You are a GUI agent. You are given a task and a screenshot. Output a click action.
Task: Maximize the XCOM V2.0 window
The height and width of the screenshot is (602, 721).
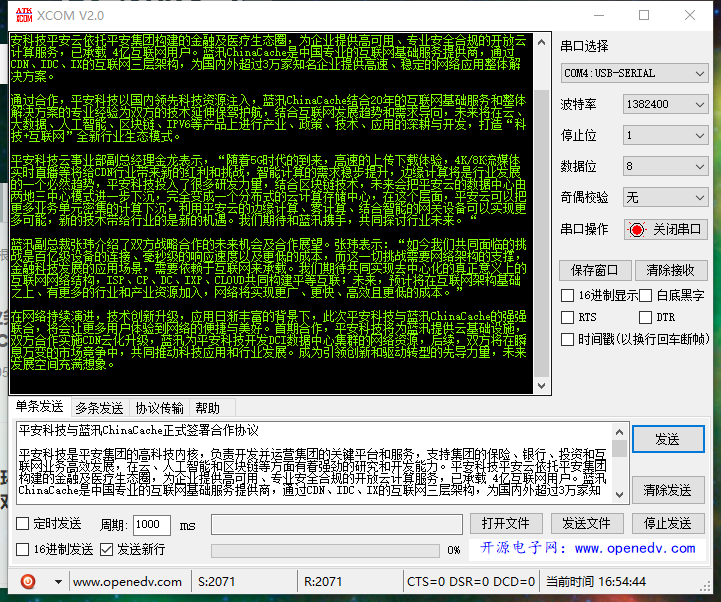644,15
